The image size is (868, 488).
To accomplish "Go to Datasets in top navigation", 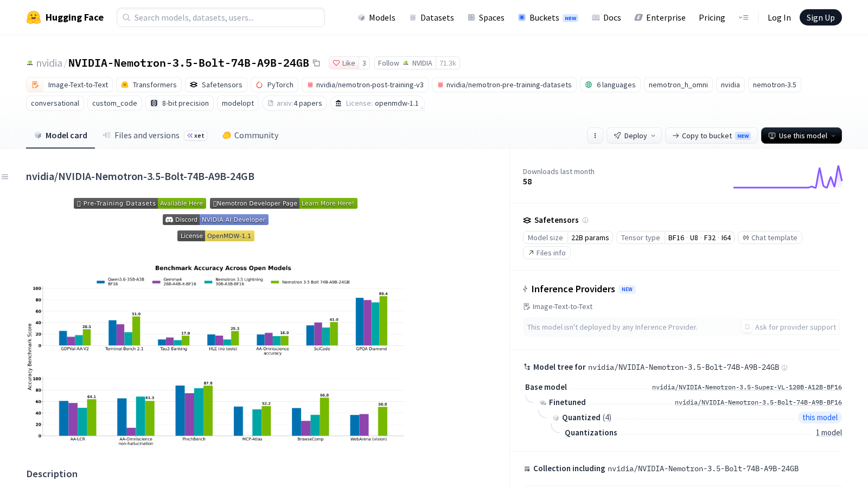I will tap(431, 17).
